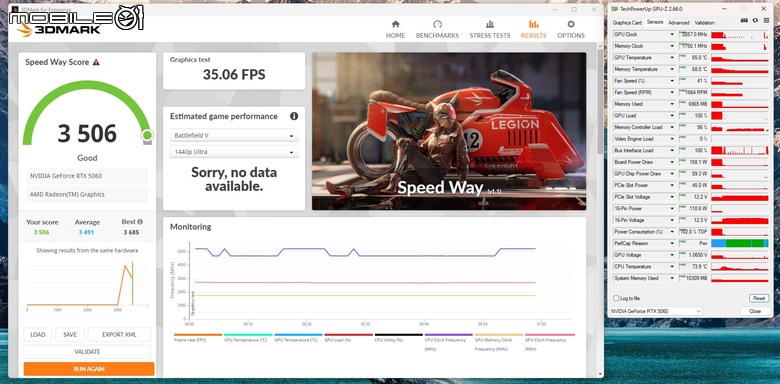Click Speed Way benchmark thumbnail image
780x384 pixels.
tap(449, 131)
